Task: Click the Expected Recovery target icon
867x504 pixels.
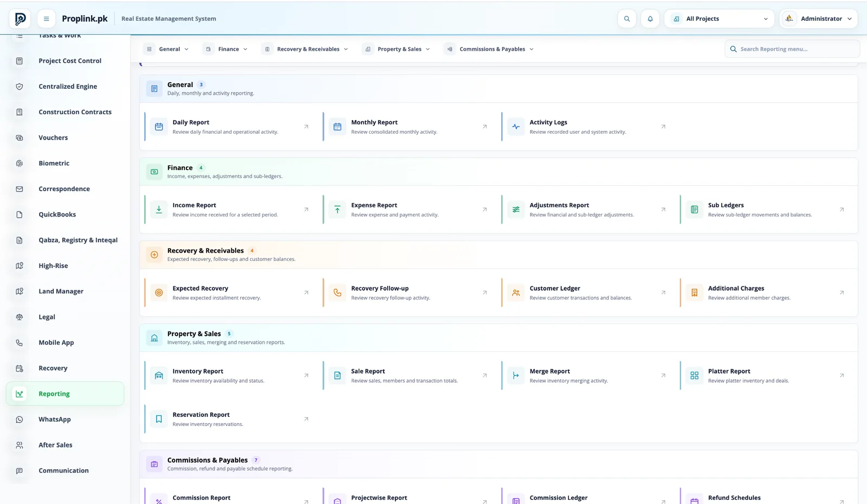Action: point(159,293)
